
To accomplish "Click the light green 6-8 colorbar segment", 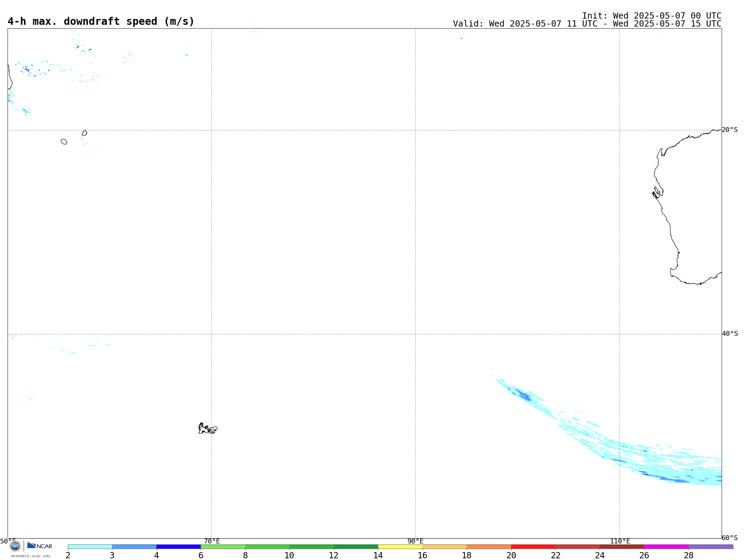I will pyautogui.click(x=223, y=547).
